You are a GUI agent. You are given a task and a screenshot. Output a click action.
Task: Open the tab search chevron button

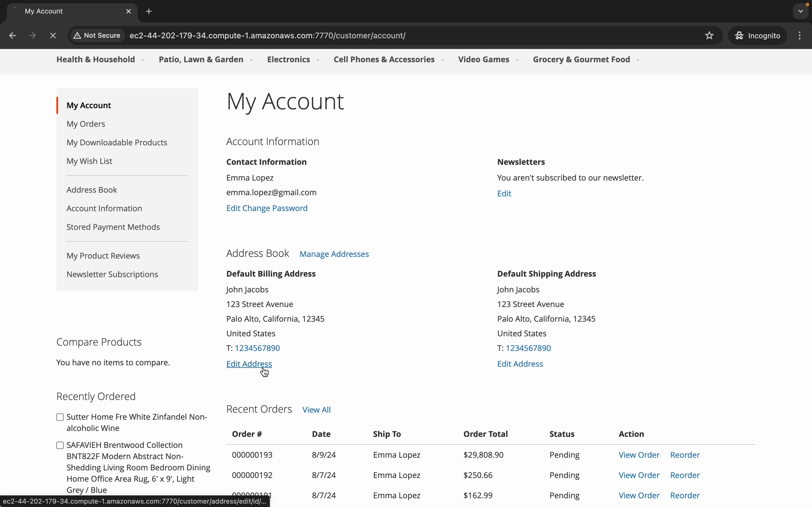click(x=801, y=11)
